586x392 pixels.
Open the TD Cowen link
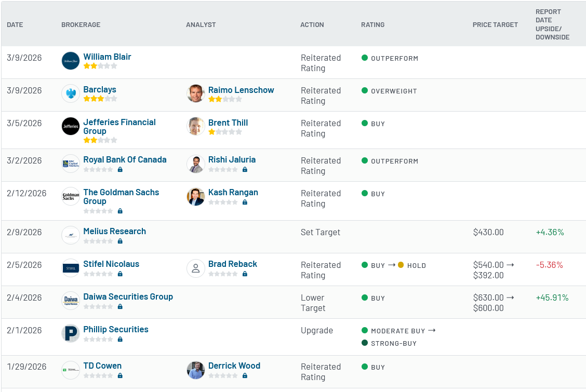pos(102,366)
